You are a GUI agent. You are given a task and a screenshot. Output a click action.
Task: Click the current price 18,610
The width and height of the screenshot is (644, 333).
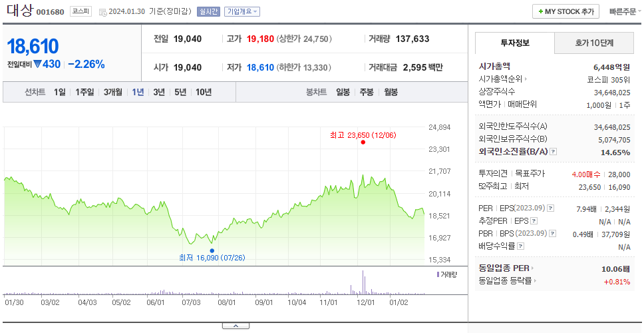(33, 46)
